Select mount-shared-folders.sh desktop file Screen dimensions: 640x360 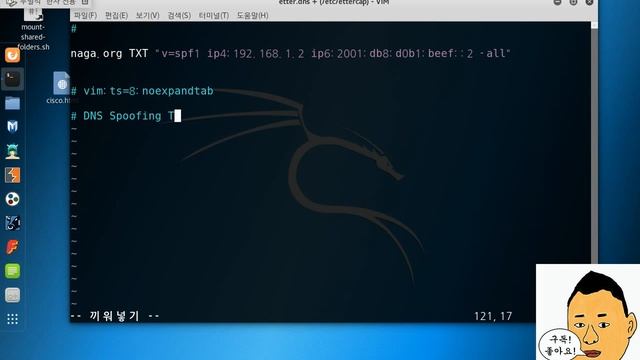(33, 29)
